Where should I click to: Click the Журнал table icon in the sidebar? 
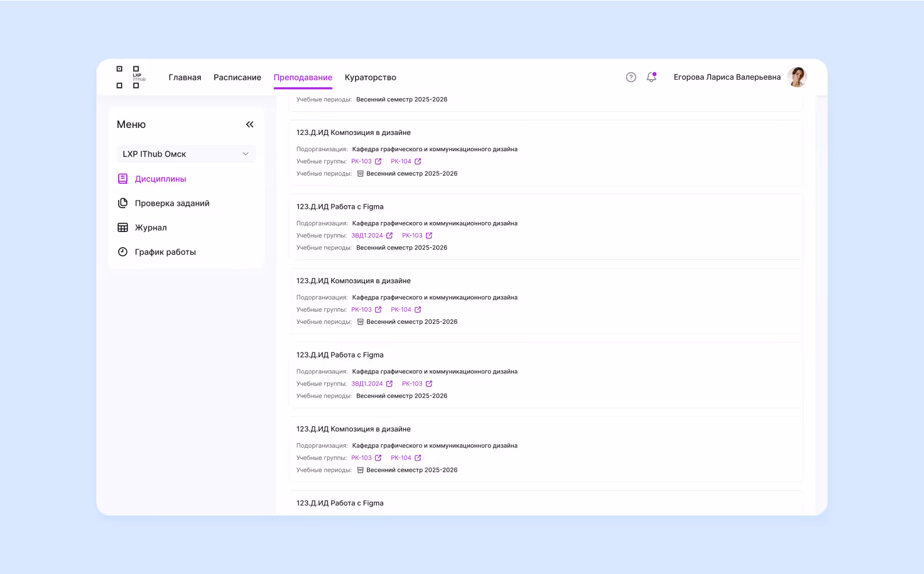pyautogui.click(x=123, y=228)
